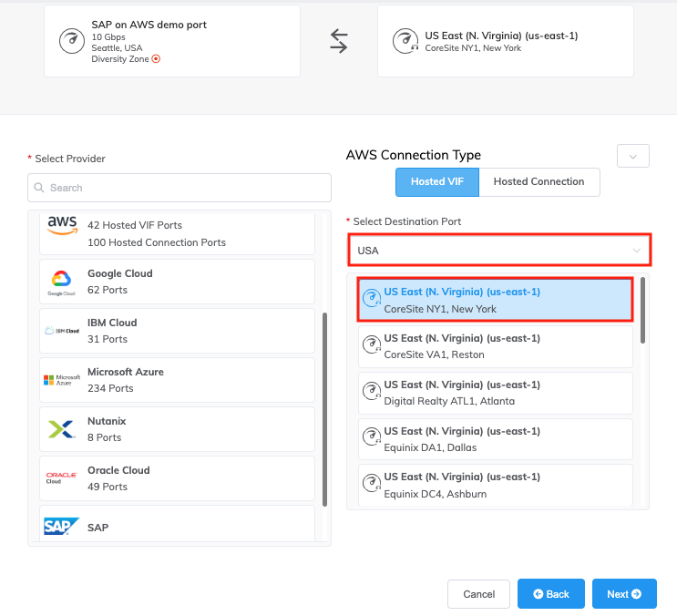Select the AWS 42 Hosted VIF Ports provider
Image resolution: width=677 pixels, height=616 pixels.
177,234
